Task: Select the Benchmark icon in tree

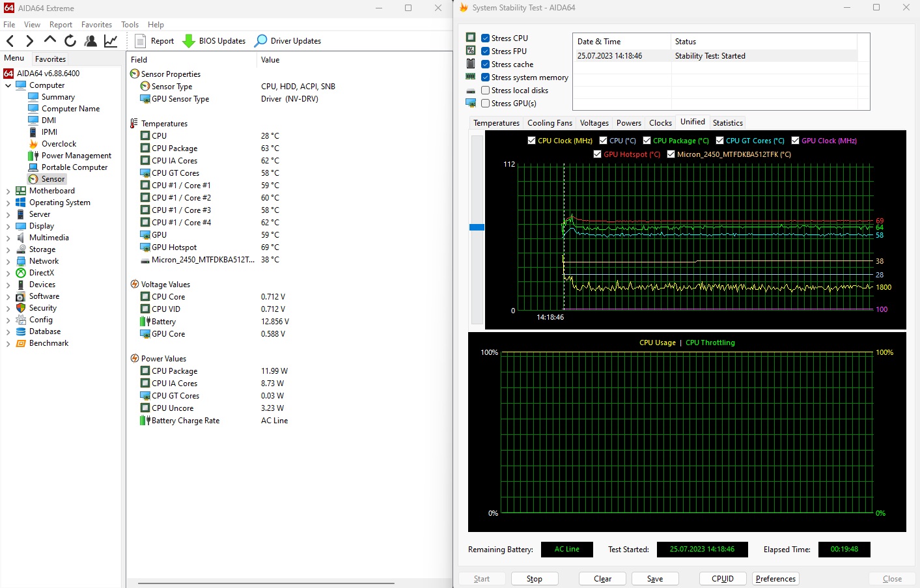Action: coord(21,343)
